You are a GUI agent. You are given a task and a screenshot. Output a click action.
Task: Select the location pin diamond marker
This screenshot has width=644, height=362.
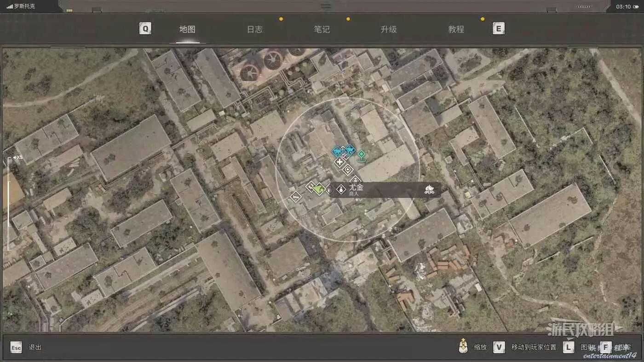click(348, 170)
